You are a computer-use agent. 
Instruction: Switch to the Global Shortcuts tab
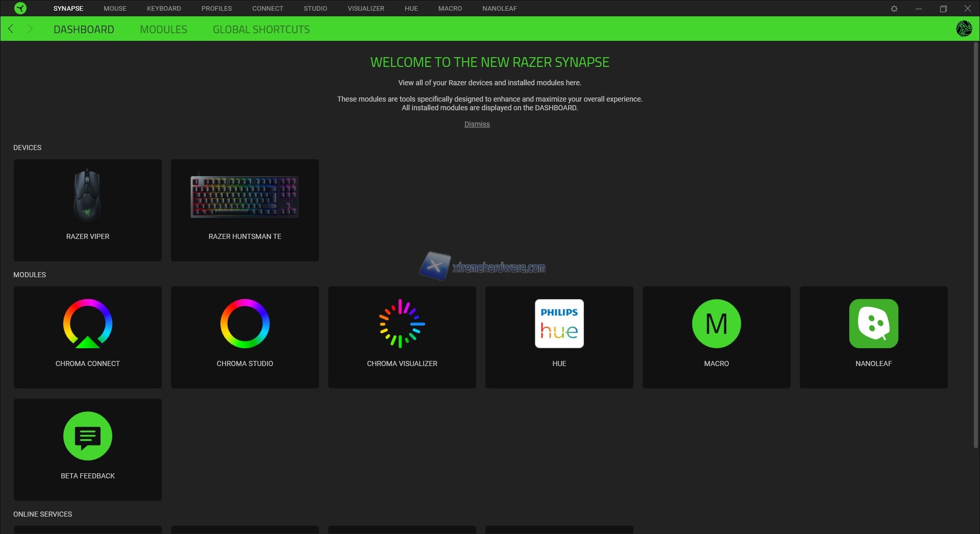[261, 30]
